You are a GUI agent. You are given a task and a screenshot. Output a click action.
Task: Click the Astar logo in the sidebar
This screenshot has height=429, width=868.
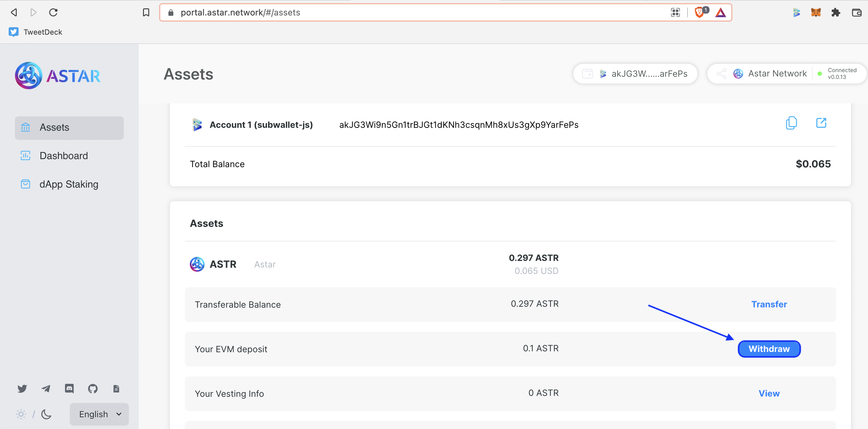(58, 76)
